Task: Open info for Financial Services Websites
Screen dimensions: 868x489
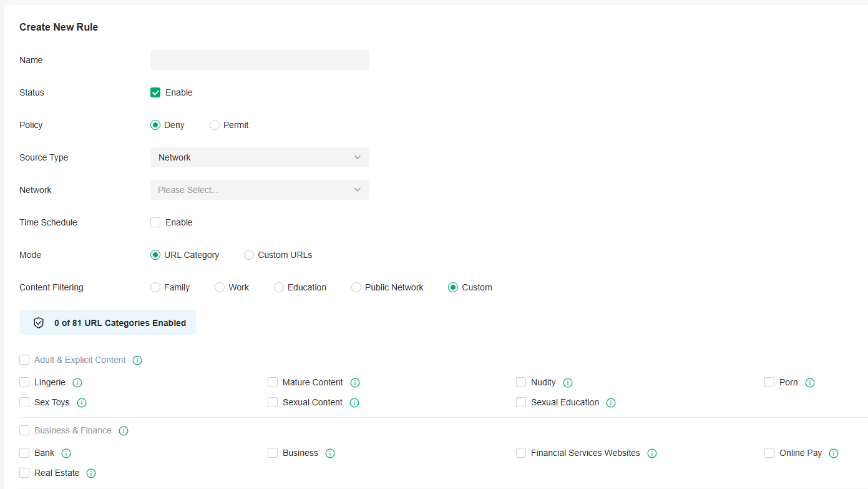Action: pyautogui.click(x=651, y=453)
